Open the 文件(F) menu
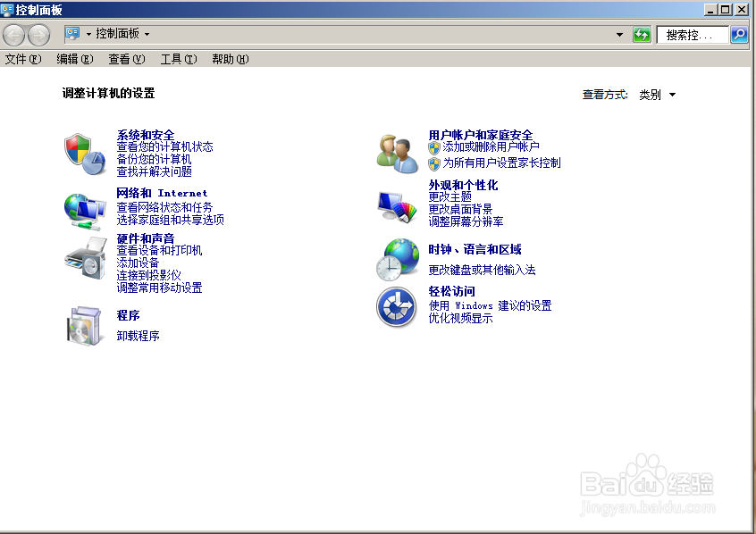This screenshot has width=756, height=534. (23, 59)
